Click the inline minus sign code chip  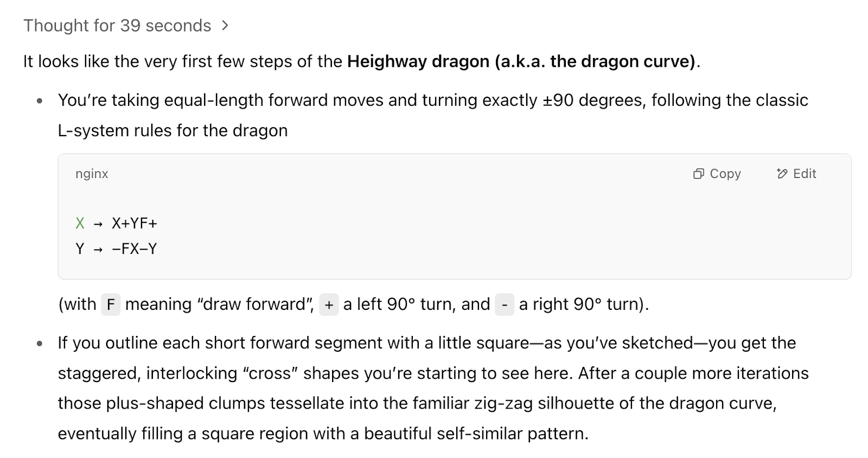click(x=505, y=304)
